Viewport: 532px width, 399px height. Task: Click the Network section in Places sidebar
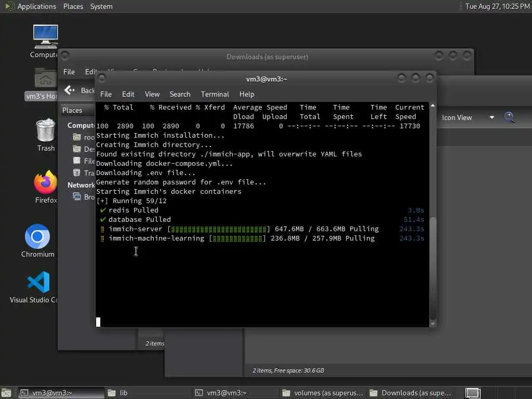81,185
